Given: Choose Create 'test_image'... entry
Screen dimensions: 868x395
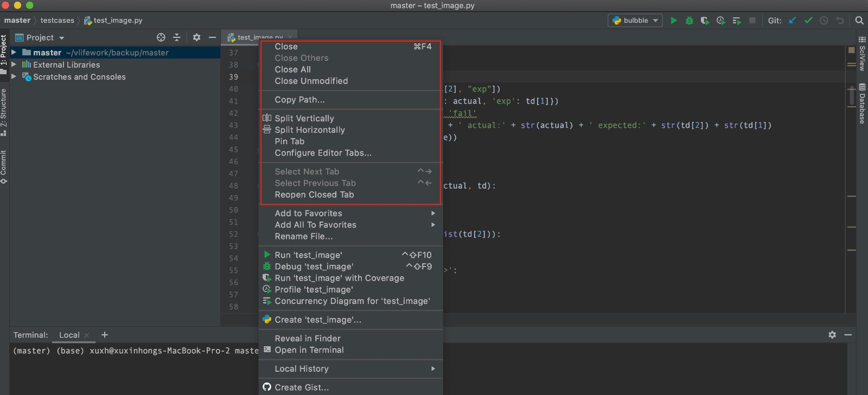Looking at the screenshot, I should (350, 320).
